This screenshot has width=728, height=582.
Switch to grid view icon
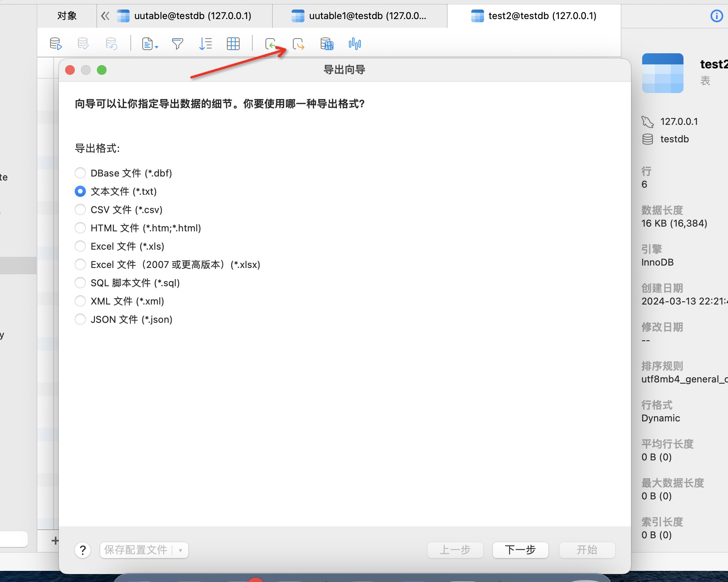tap(233, 44)
